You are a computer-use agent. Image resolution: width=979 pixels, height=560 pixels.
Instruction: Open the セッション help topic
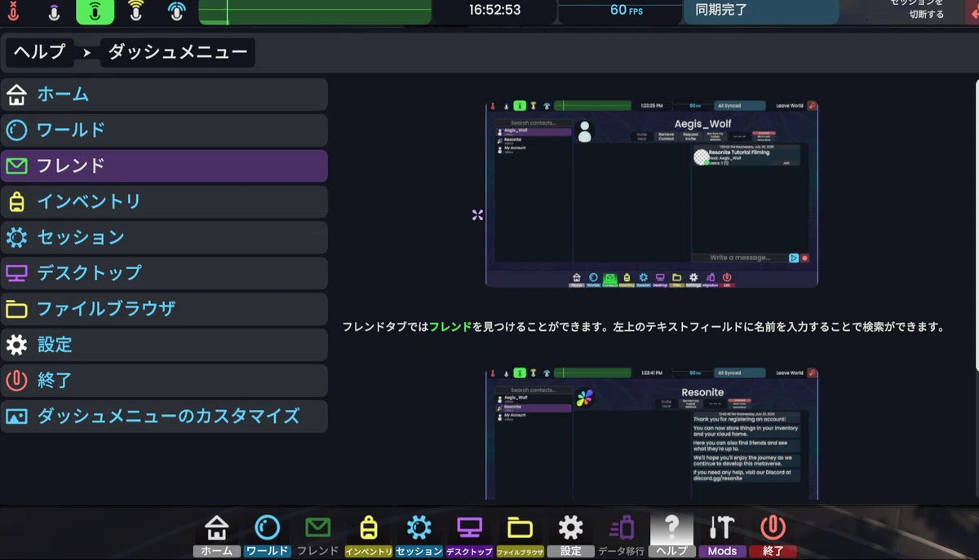(x=164, y=237)
